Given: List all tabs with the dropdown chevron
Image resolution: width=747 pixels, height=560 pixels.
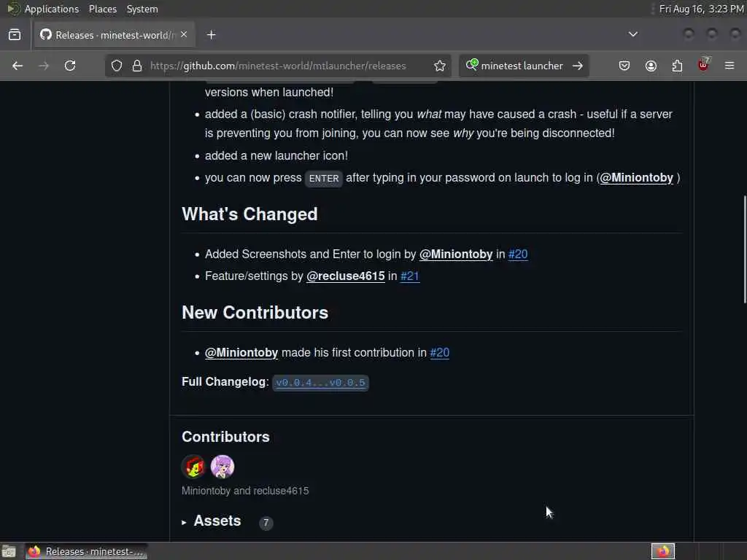Looking at the screenshot, I should point(633,34).
